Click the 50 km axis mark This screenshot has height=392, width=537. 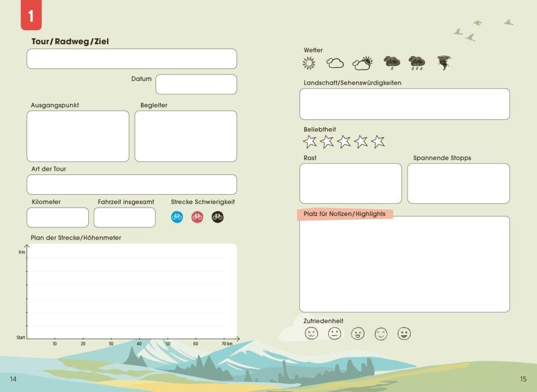168,344
